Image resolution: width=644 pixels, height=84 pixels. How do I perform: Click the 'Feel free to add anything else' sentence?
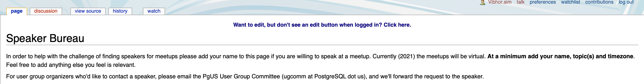pyautogui.click(x=71, y=65)
